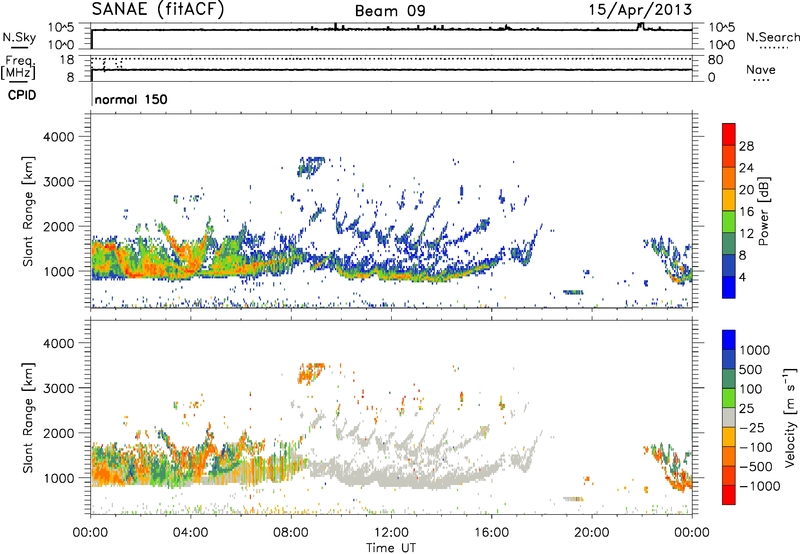Click the blue top of velocity colorbar
This screenshot has width=800, height=554.
tap(729, 339)
